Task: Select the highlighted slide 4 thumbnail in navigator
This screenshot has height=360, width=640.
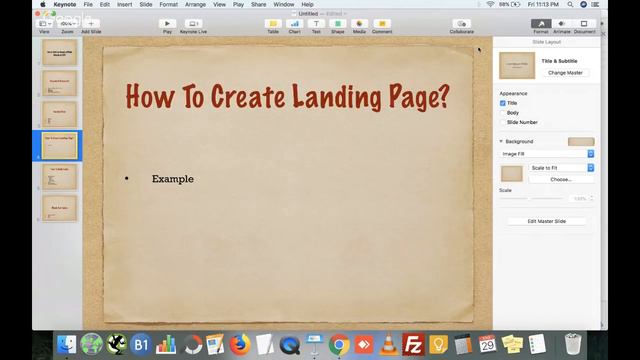Action: click(x=60, y=145)
